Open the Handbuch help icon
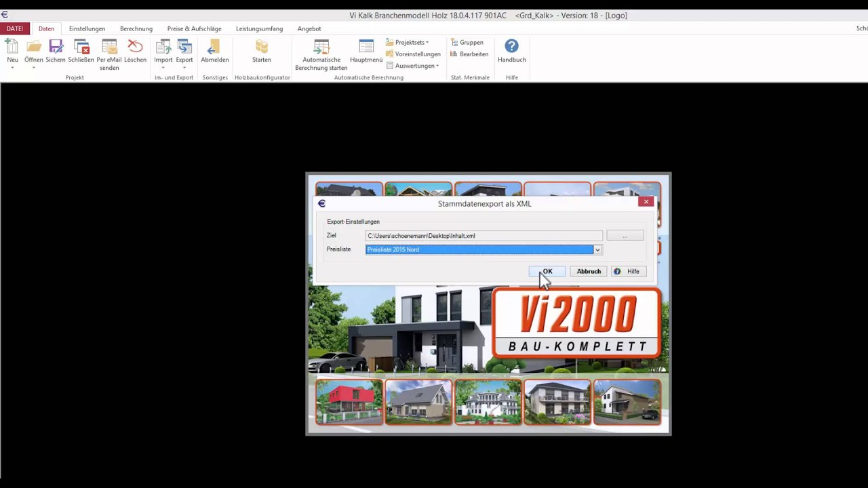This screenshot has width=868, height=488. 512,47
